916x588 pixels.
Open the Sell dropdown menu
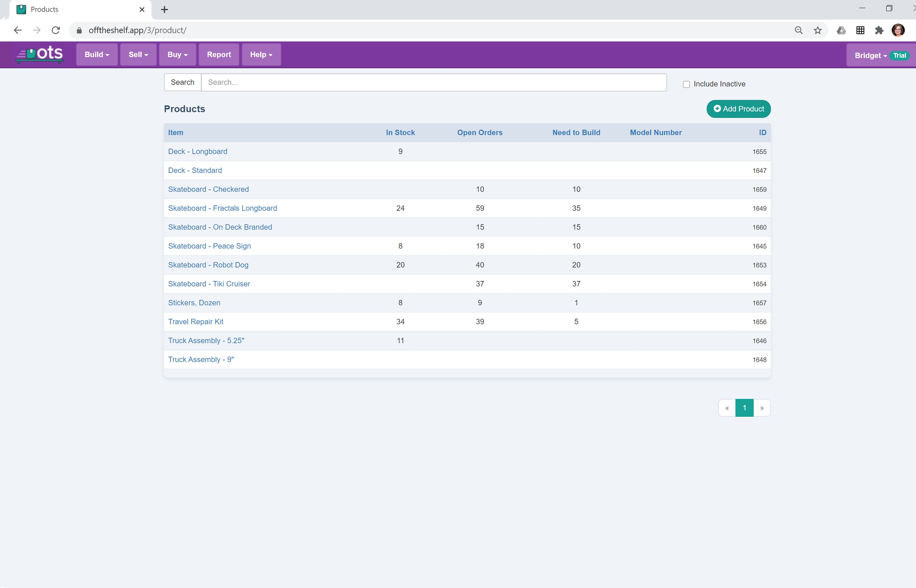pyautogui.click(x=138, y=55)
